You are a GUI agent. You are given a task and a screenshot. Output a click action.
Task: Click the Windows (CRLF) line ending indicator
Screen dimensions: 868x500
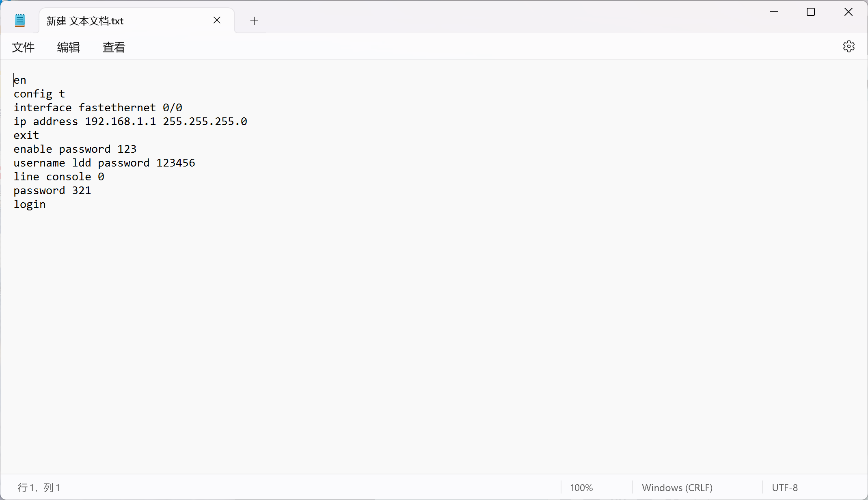(677, 487)
